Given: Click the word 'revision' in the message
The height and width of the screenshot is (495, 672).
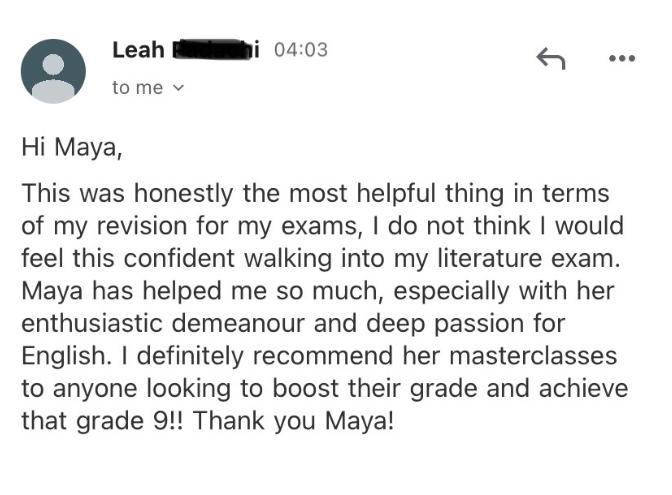Looking at the screenshot, I should [141, 225].
